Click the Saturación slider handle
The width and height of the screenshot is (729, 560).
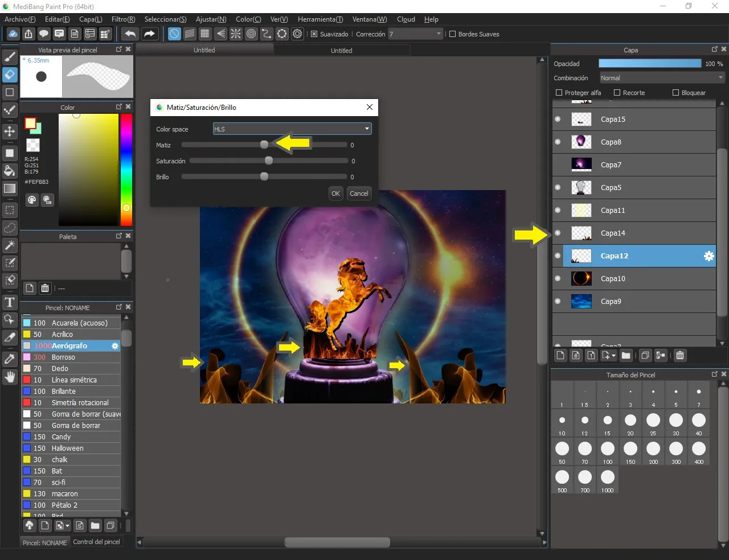point(268,160)
